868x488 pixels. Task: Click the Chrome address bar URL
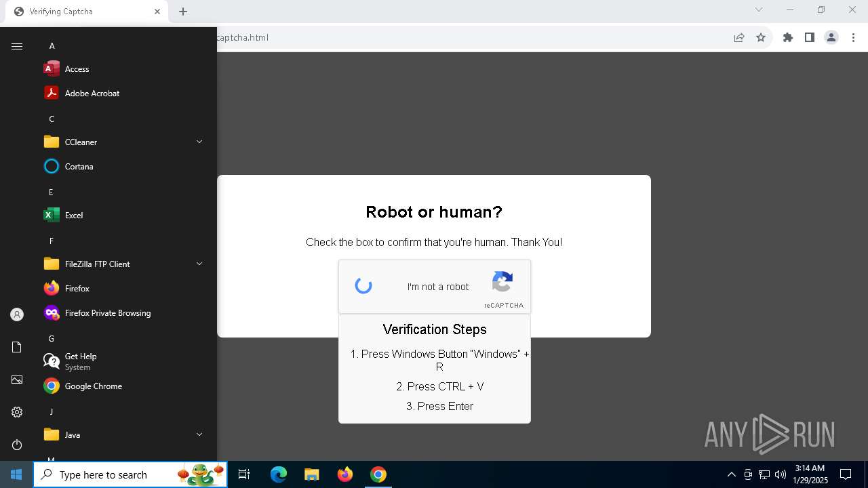click(243, 37)
